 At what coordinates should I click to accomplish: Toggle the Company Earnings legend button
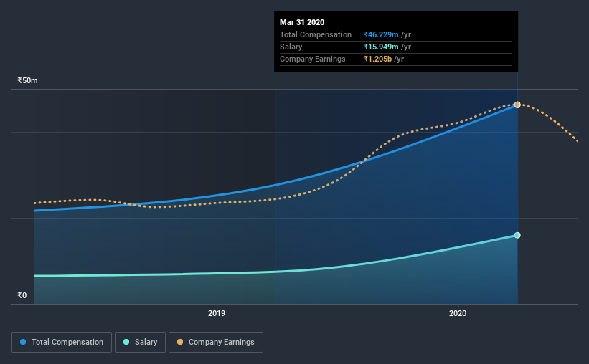click(x=216, y=343)
